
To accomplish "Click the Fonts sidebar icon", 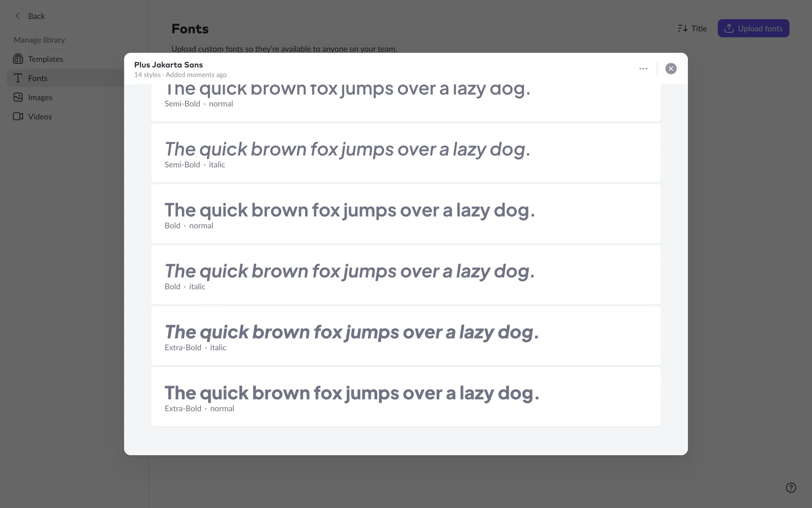I will 18,78.
